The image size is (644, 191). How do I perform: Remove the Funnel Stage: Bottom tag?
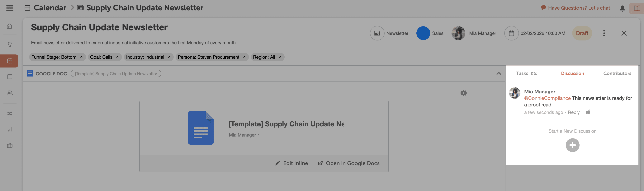pyautogui.click(x=81, y=57)
